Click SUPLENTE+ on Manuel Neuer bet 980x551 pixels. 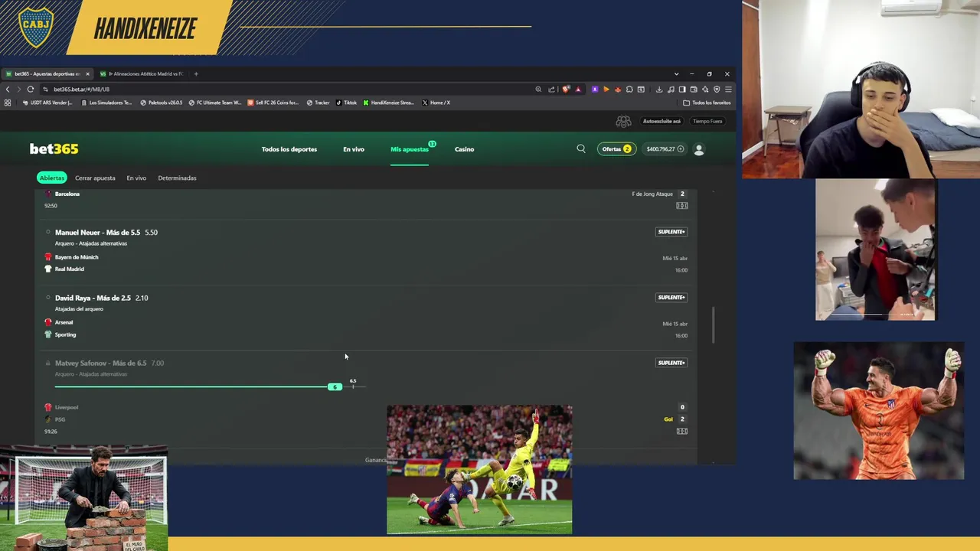pos(671,232)
